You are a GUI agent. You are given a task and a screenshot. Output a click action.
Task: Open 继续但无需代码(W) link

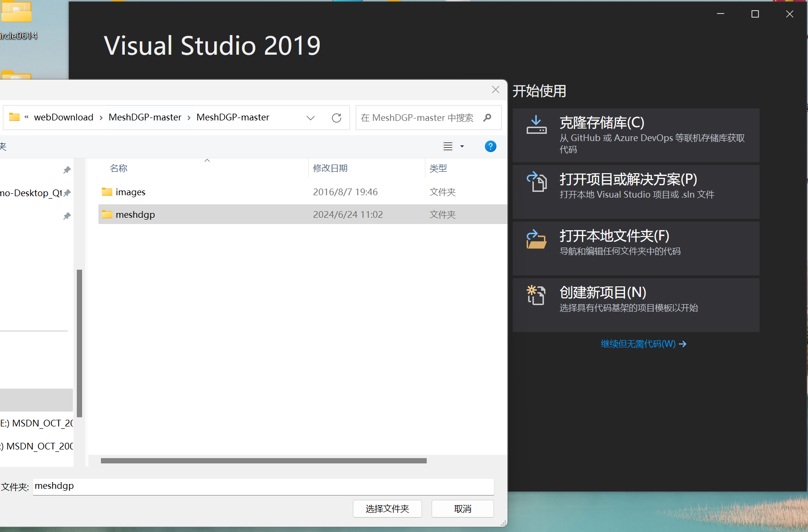click(643, 344)
